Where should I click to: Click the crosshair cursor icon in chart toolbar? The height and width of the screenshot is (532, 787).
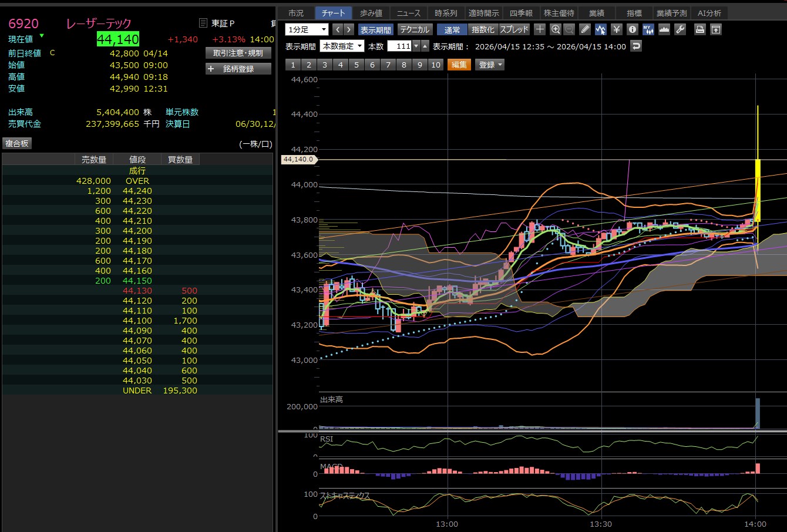coord(540,29)
